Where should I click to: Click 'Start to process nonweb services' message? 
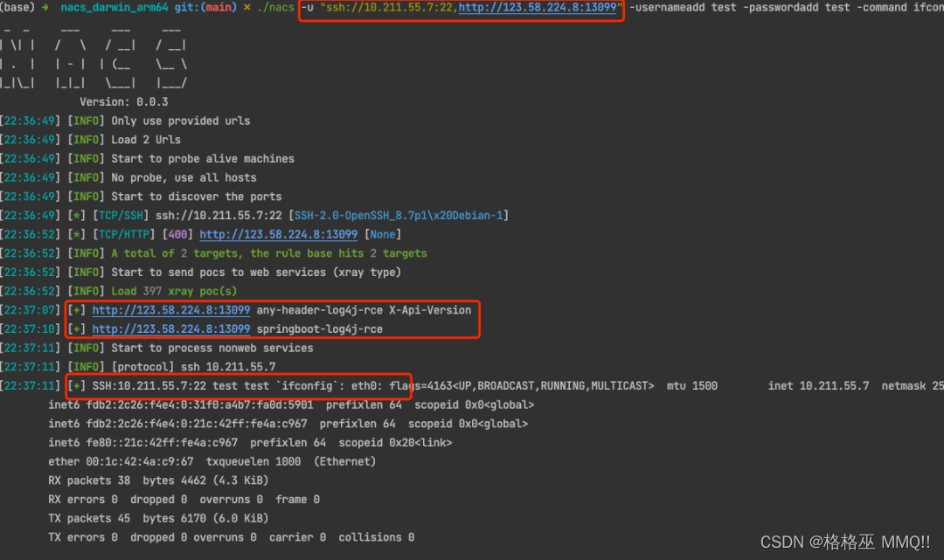(212, 349)
